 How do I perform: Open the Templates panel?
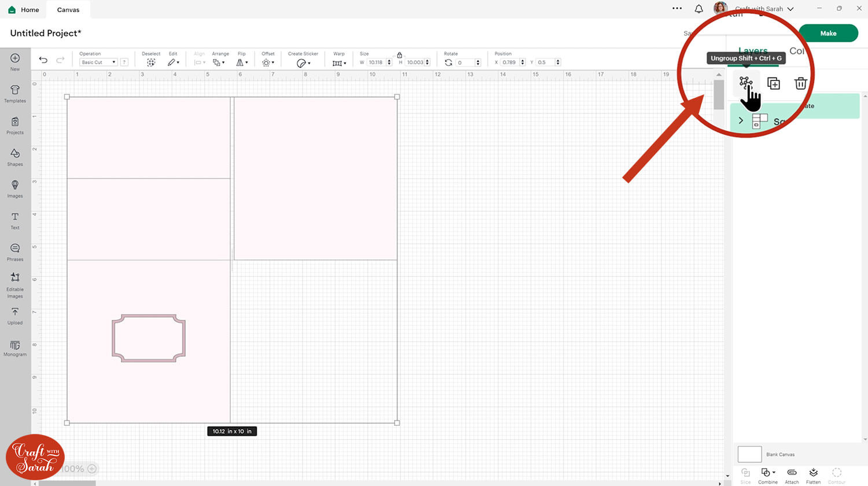[15, 93]
